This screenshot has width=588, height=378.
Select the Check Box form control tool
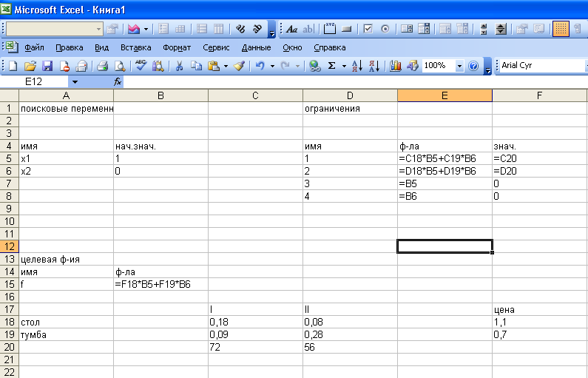point(368,29)
